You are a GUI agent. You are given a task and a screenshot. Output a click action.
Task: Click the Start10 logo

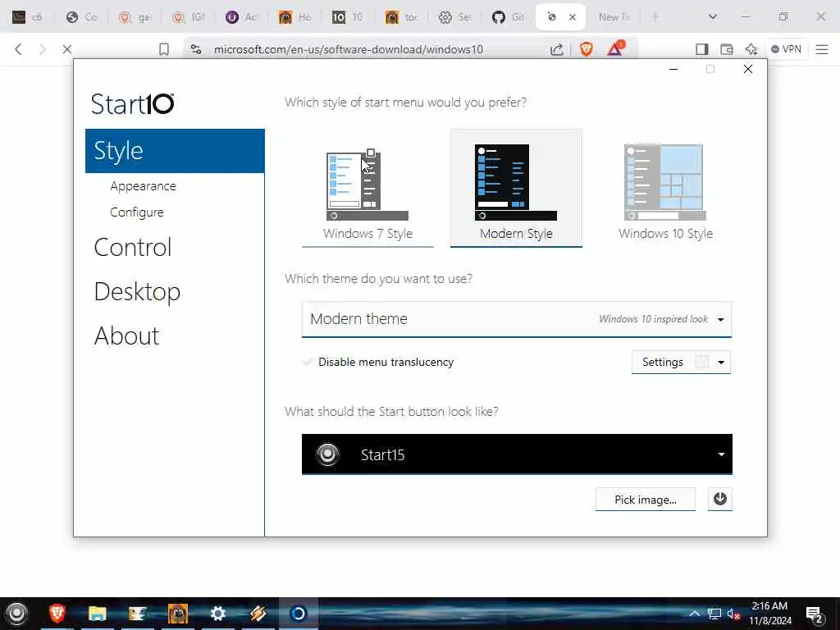132,103
